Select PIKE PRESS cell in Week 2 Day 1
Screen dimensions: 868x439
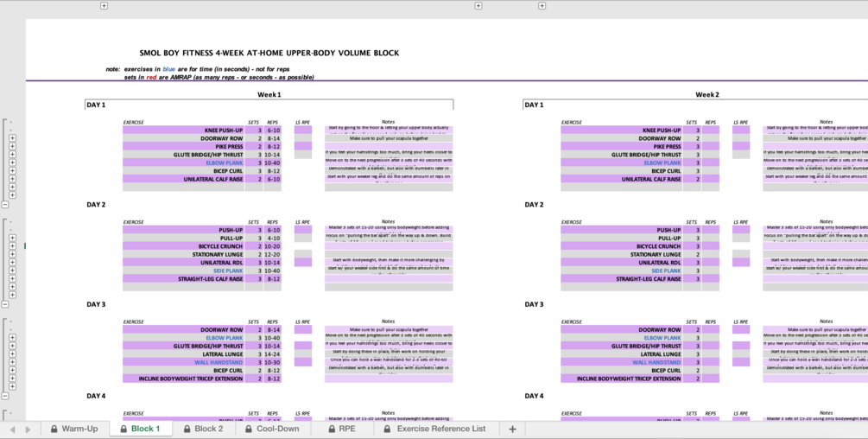click(x=621, y=146)
